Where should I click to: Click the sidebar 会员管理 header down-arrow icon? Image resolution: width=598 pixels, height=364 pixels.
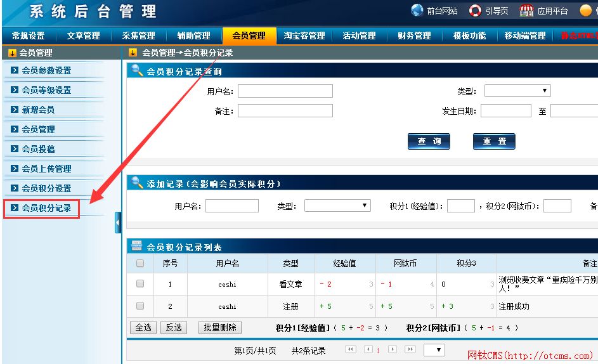pos(12,53)
